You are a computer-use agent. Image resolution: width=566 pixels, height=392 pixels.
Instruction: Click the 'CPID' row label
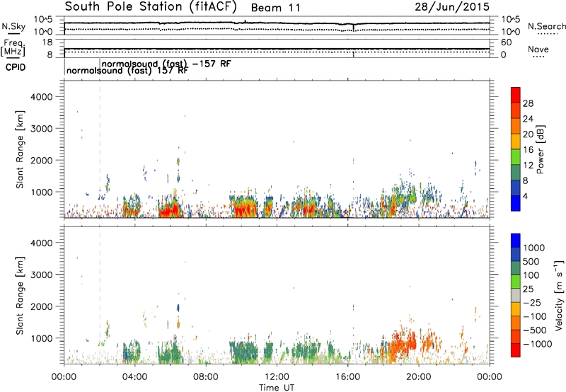pos(16,67)
